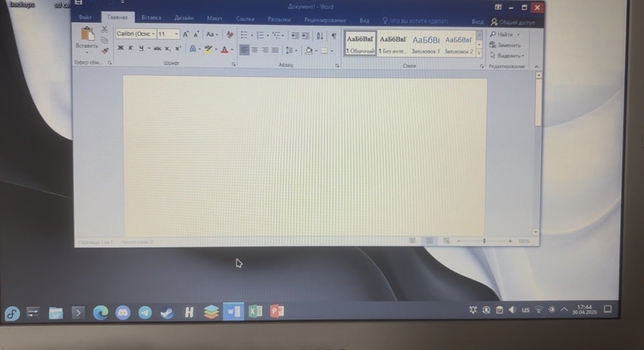Click the Общий доступ (Share) button
This screenshot has width=644, height=350.
(512, 22)
